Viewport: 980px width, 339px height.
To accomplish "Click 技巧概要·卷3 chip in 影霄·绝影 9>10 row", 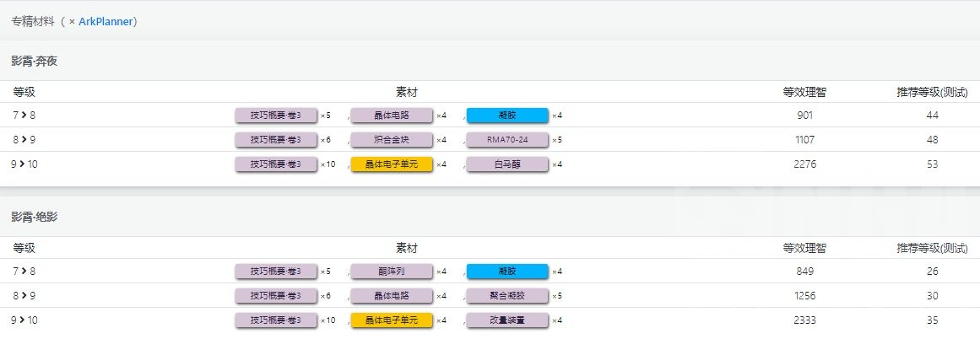I will click(x=276, y=320).
